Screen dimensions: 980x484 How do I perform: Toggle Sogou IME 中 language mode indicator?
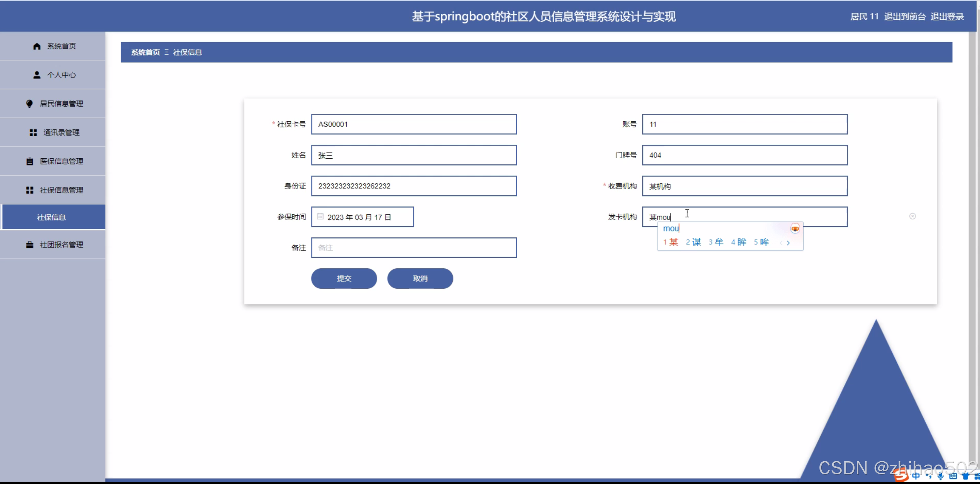[916, 476]
